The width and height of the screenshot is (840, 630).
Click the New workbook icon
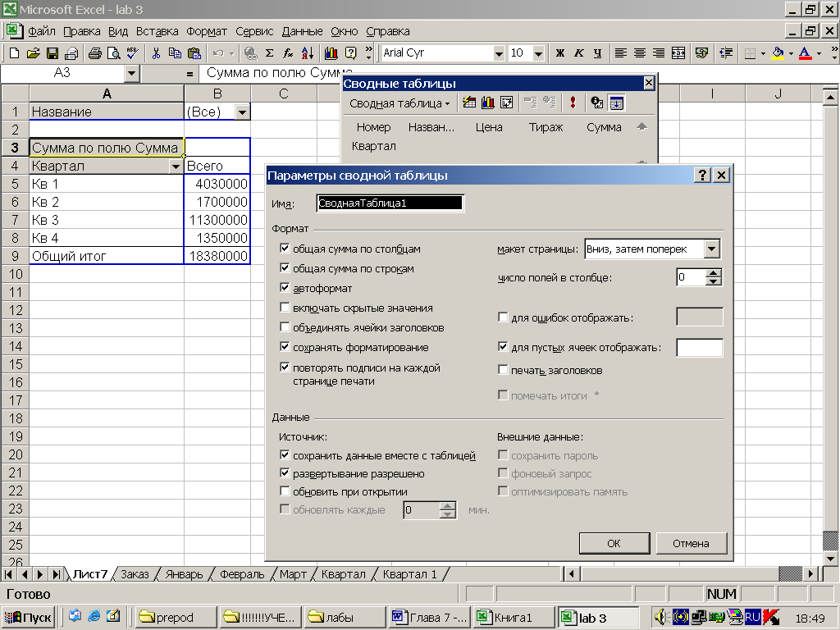[x=15, y=53]
